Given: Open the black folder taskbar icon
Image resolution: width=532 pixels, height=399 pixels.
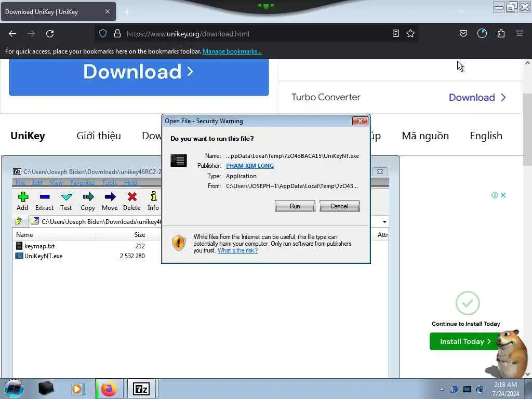Looking at the screenshot, I should (x=46, y=389).
